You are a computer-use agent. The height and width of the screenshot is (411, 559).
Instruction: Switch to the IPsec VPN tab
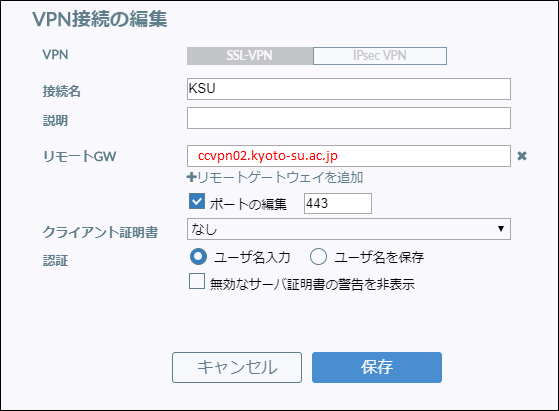(x=380, y=56)
